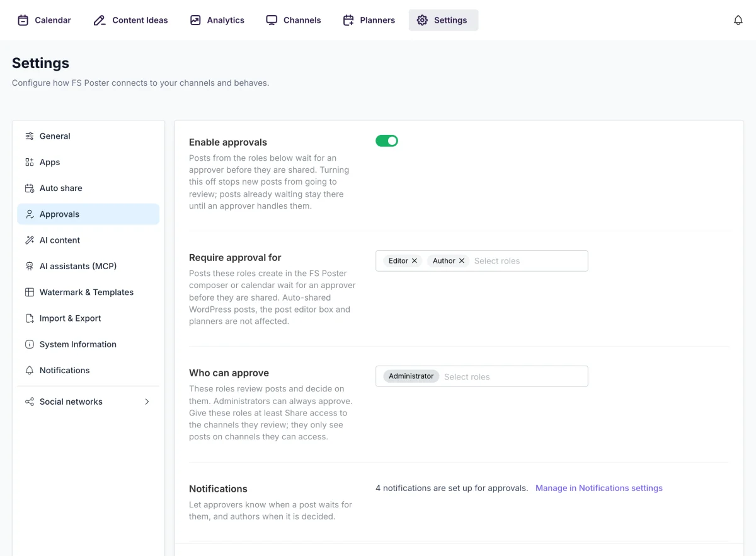This screenshot has width=756, height=556.
Task: Open Apps settings in the sidebar
Action: click(88, 162)
